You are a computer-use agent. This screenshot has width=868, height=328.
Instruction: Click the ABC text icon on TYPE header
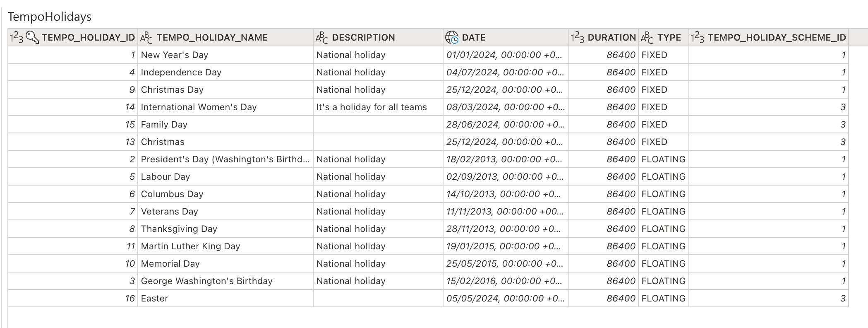point(647,36)
